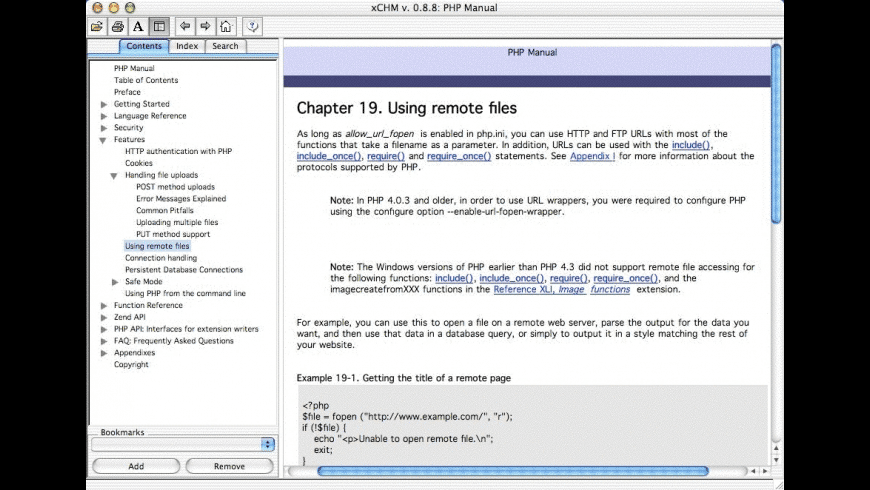Open a CHM file with the folder icon
870x490 pixels.
click(x=97, y=26)
